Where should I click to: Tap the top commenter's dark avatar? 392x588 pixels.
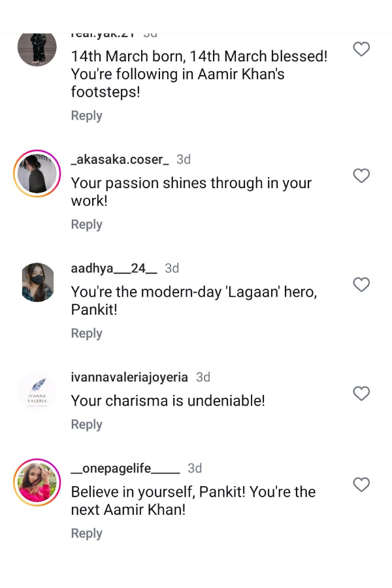click(37, 47)
